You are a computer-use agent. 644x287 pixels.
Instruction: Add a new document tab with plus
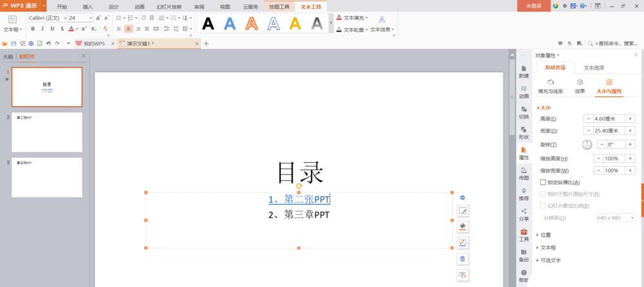[x=206, y=44]
